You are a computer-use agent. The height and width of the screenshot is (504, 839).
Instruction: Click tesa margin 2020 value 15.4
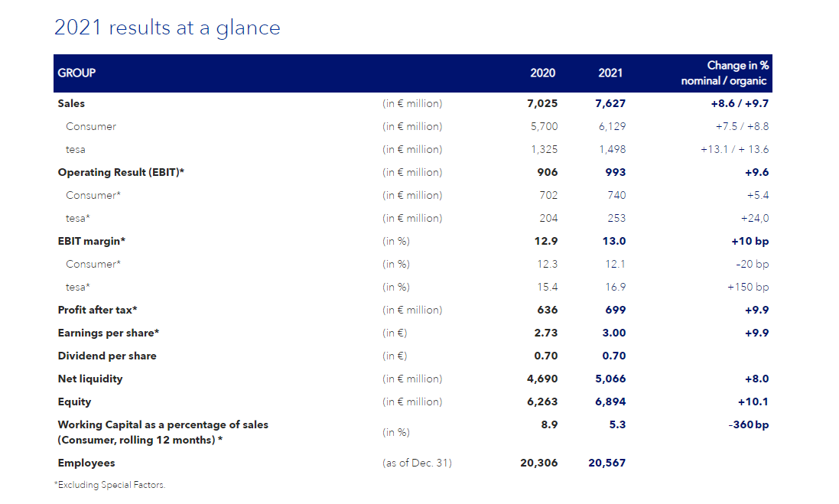(x=548, y=288)
